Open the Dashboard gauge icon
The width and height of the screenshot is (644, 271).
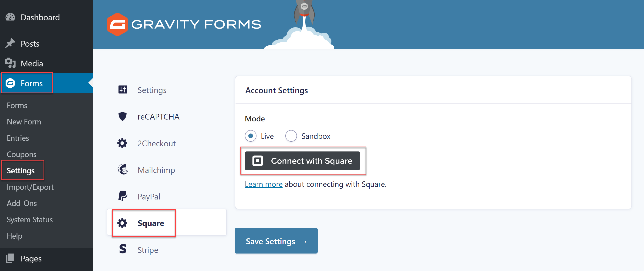(x=10, y=17)
